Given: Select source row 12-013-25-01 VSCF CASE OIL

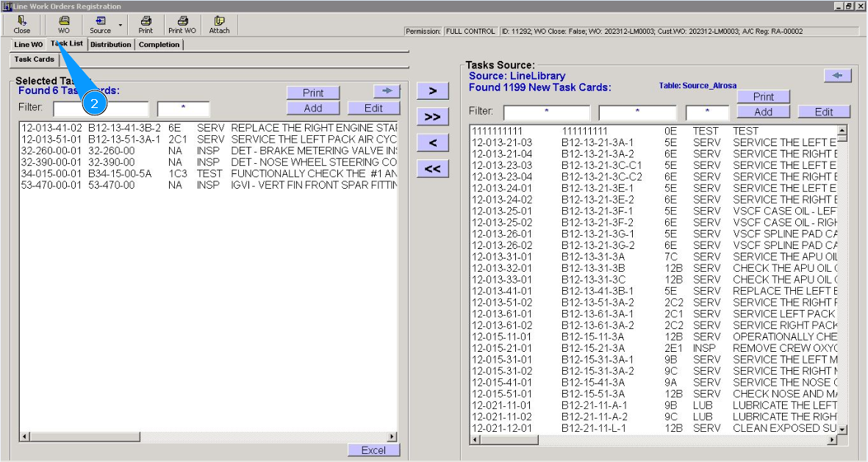Looking at the screenshot, I should (654, 211).
